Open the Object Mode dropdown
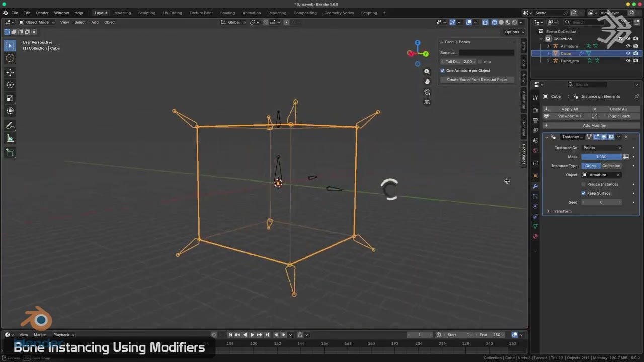This screenshot has width=644, height=362. point(37,22)
